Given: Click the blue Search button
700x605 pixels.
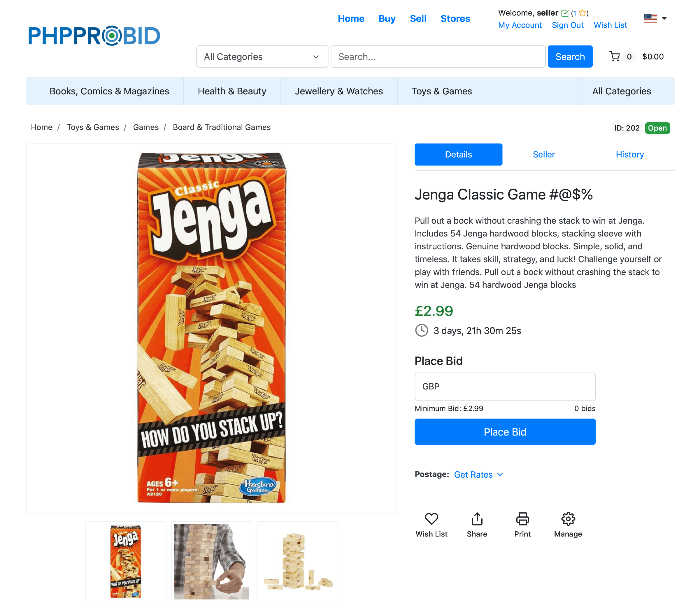Looking at the screenshot, I should [x=570, y=57].
